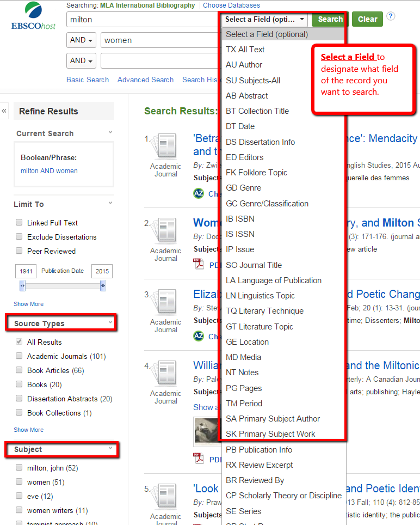
Task: Click right handle of publication date slider
Action: coord(103,286)
